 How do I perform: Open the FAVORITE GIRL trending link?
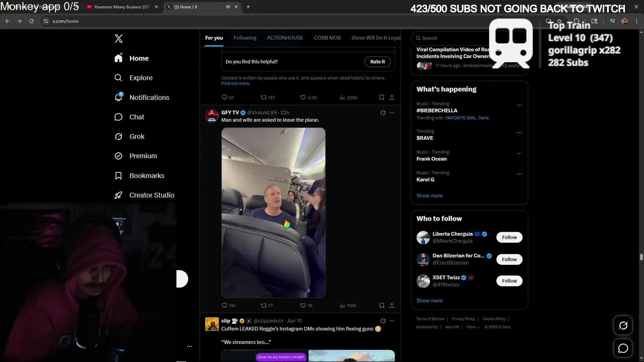(x=460, y=118)
